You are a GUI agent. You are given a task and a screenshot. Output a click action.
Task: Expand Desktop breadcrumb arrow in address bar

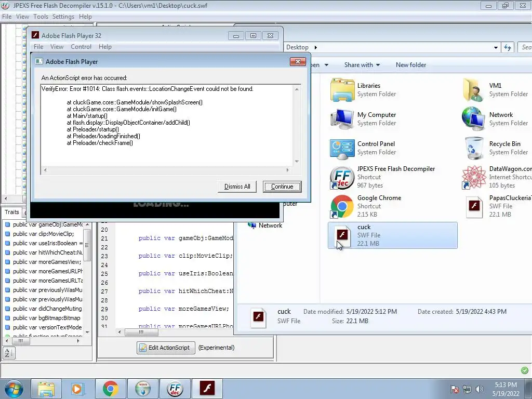[315, 47]
